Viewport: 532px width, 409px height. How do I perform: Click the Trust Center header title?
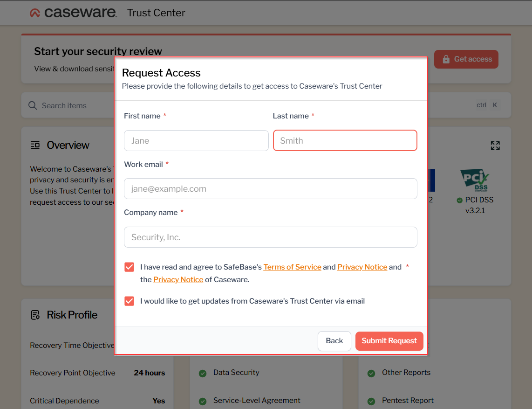coord(156,13)
